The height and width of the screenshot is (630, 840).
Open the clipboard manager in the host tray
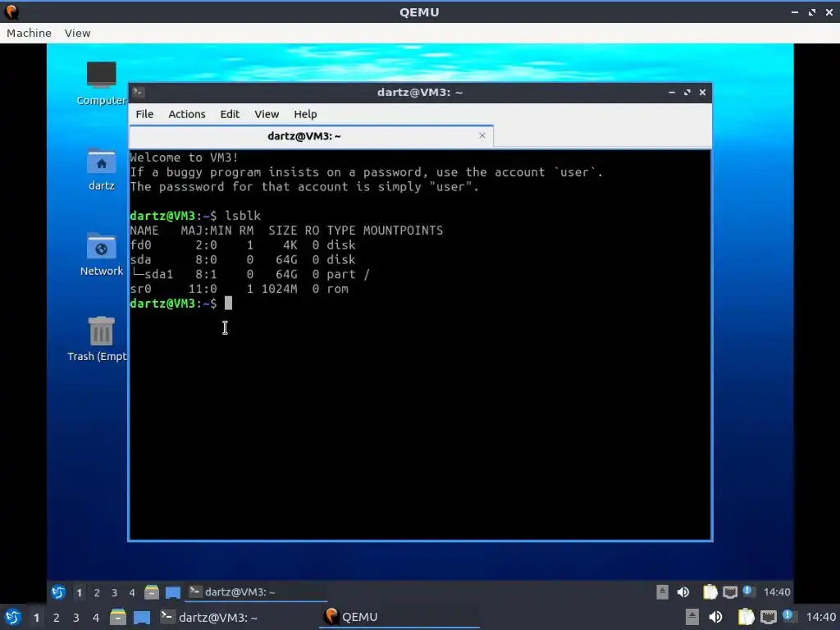coord(746,617)
